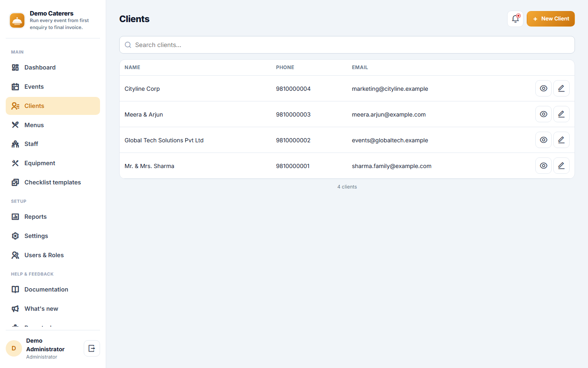Select Clients in the sidebar
588x368 pixels.
[x=53, y=106]
